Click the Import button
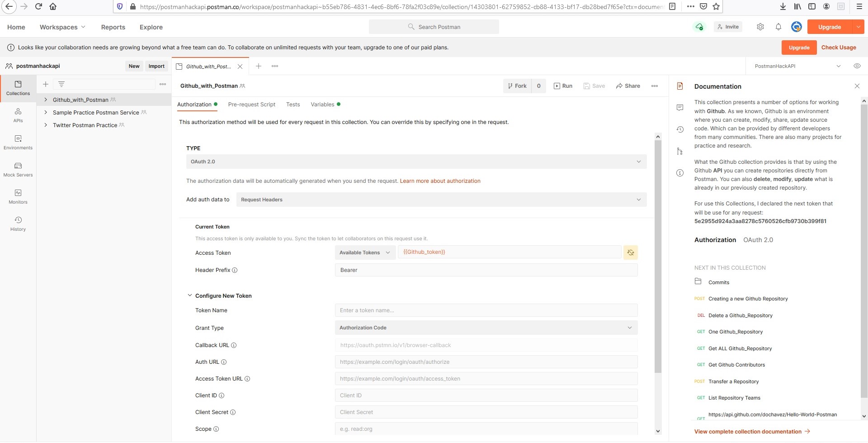The width and height of the screenshot is (868, 443). 156,66
